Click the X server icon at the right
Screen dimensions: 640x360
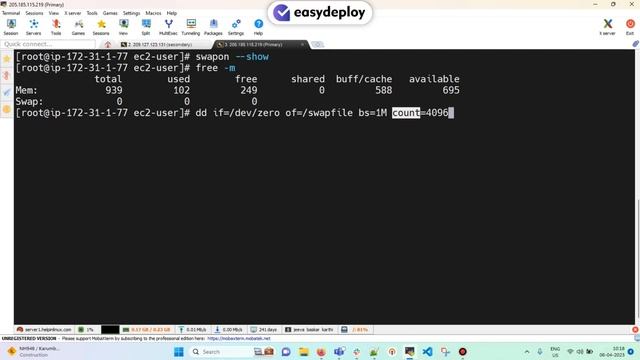pos(607,27)
